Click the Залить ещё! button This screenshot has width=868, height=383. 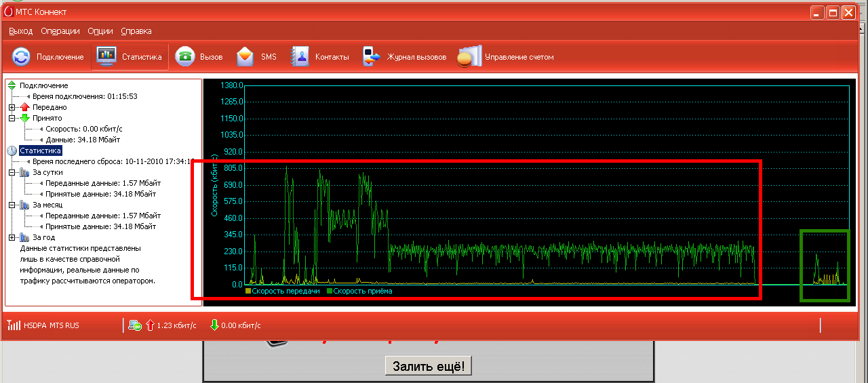pyautogui.click(x=429, y=367)
